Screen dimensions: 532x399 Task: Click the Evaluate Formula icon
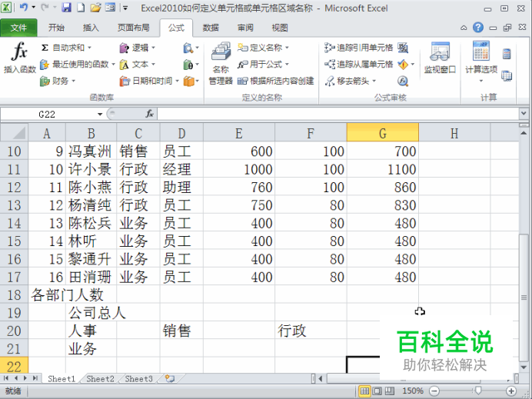403,81
